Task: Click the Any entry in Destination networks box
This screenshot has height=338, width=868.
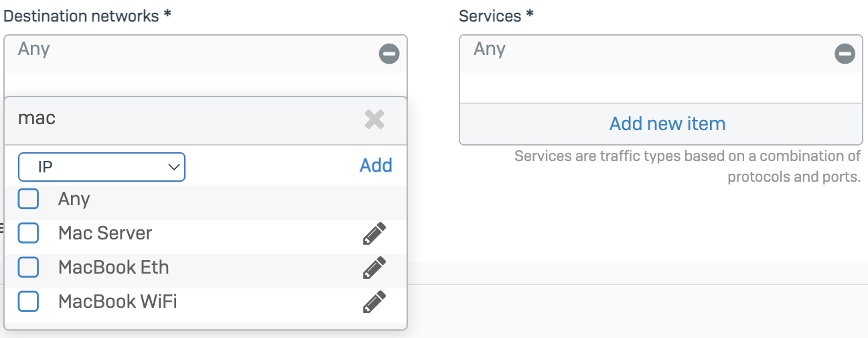Action: coord(34,49)
